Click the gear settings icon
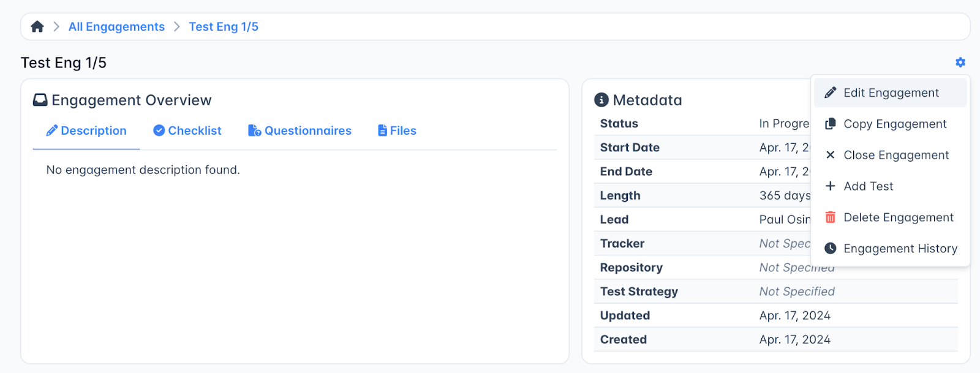 tap(960, 62)
